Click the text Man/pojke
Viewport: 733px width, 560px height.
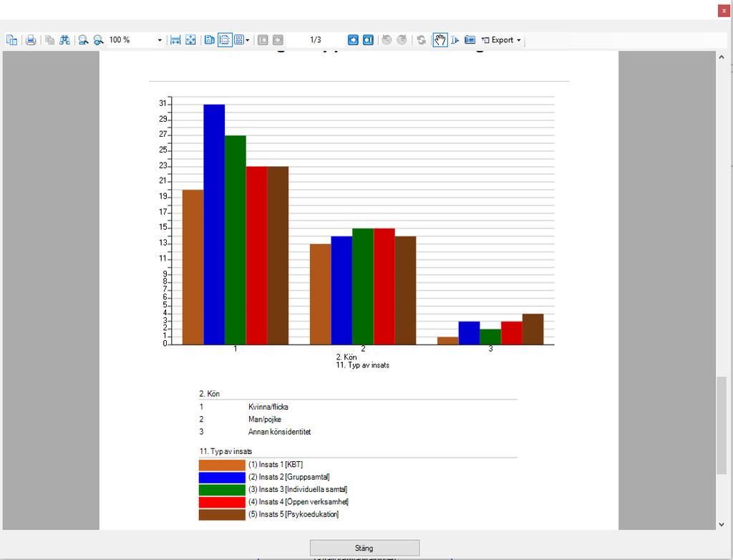coord(265,419)
